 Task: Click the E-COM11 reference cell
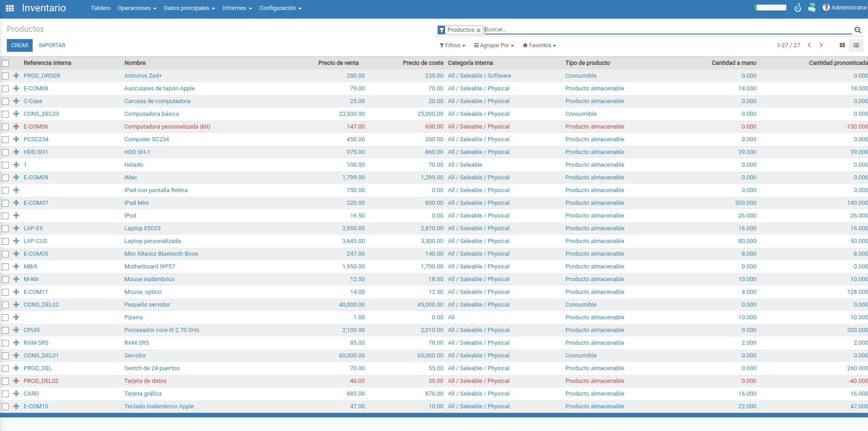(x=36, y=292)
